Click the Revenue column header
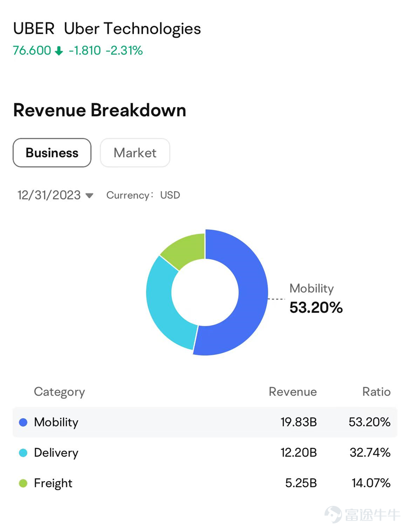Image resolution: width=410 pixels, height=532 pixels. click(293, 392)
